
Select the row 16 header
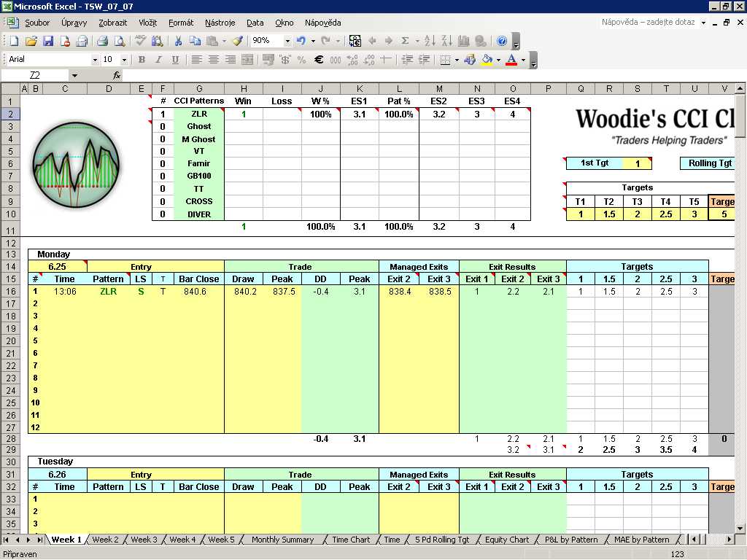coord(10,292)
